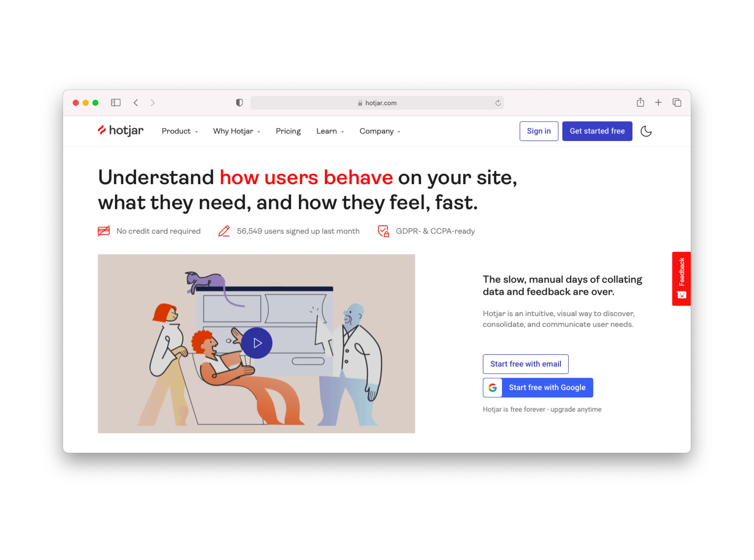Expand the Why Hotjar dropdown
Viewport: 754px width, 560px height.
point(237,131)
